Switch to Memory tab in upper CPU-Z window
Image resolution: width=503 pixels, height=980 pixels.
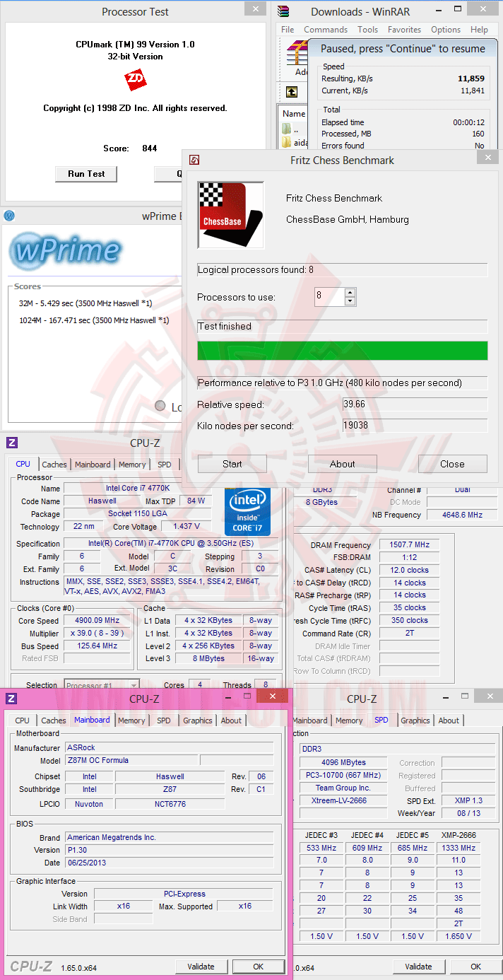pyautogui.click(x=132, y=465)
